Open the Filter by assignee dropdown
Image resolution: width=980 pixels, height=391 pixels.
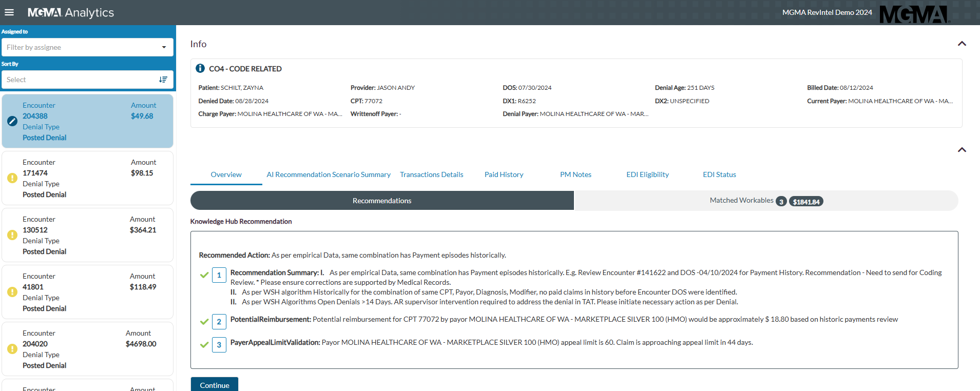click(x=87, y=47)
